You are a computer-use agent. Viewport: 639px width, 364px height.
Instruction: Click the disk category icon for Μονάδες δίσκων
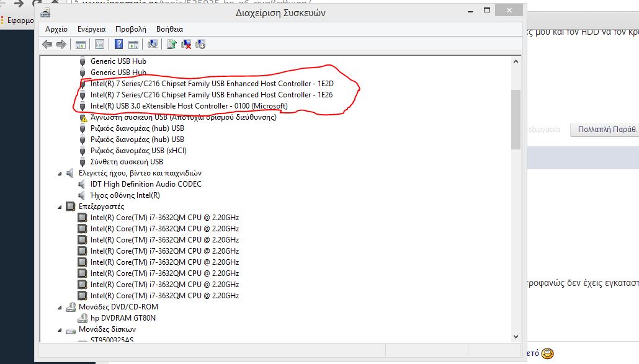[x=71, y=331]
